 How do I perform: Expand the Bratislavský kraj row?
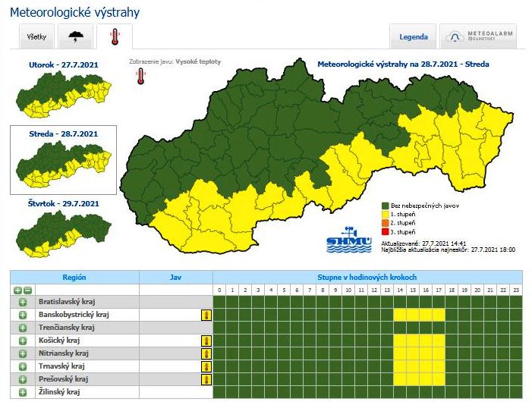pyautogui.click(x=23, y=302)
